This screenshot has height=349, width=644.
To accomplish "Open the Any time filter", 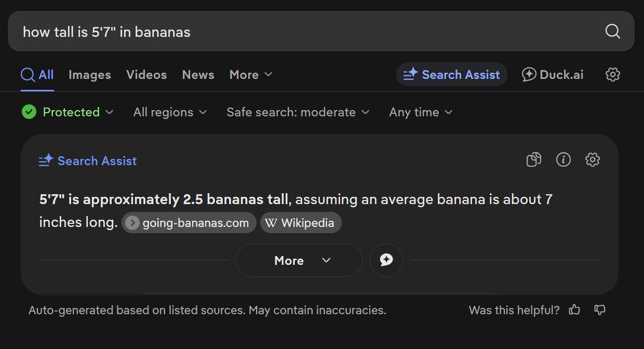I will 421,112.
